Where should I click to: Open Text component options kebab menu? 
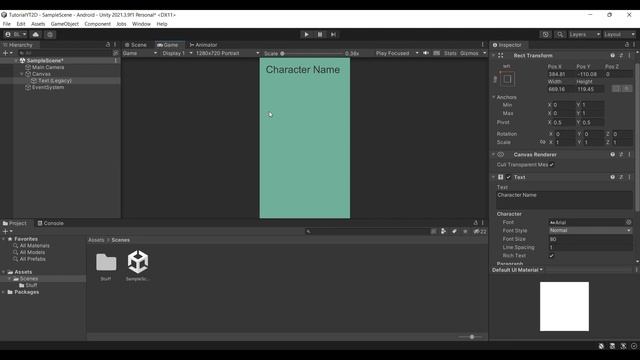tap(629, 177)
